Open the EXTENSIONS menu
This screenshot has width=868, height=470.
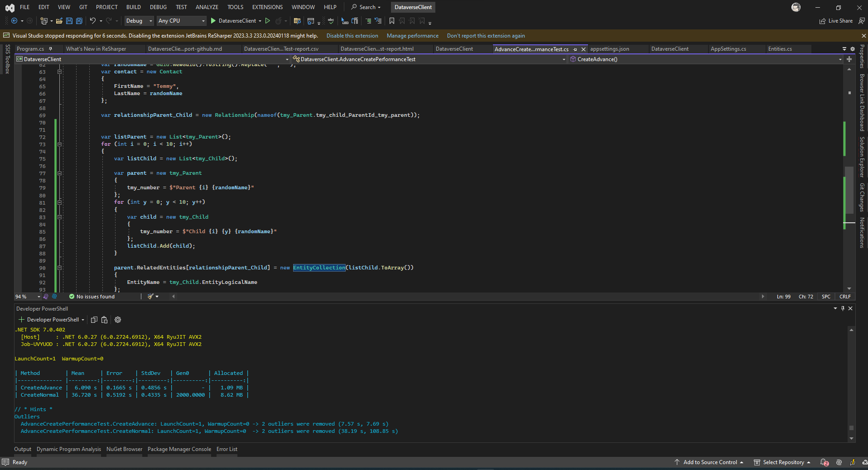(267, 7)
